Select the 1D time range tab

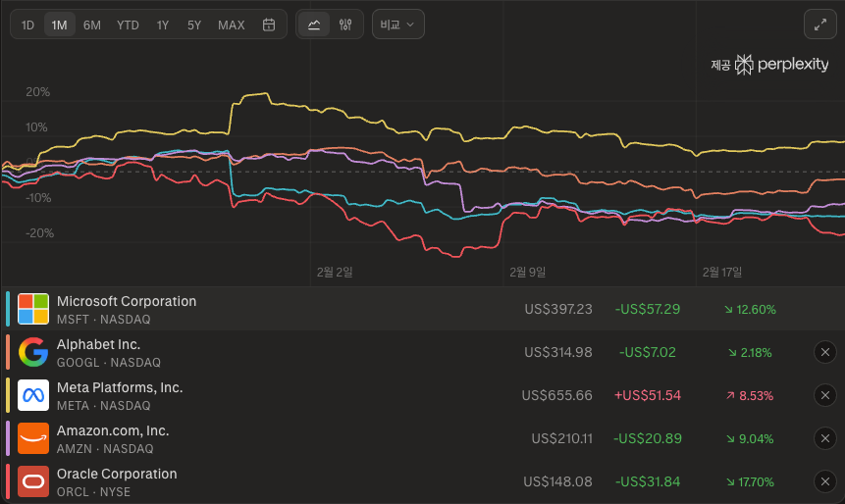(x=27, y=25)
